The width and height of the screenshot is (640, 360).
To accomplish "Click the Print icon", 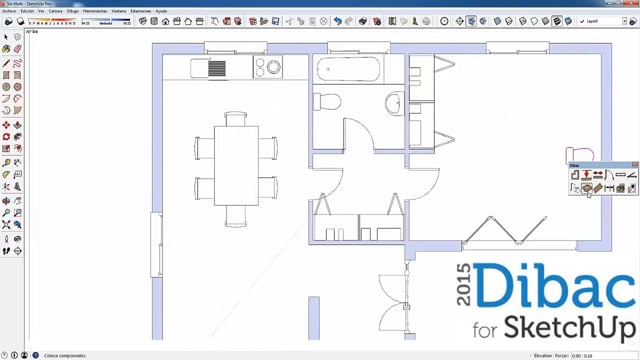I will [363, 21].
